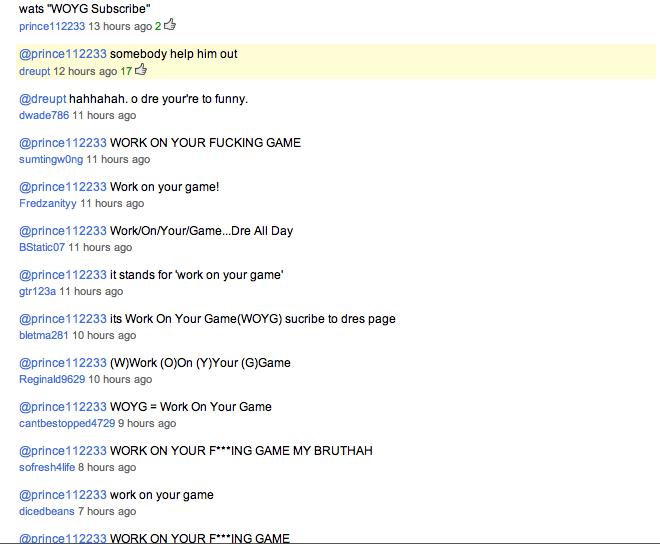Viewport: 660px width, 544px height.
Task: Click thumbs-up icon on dreupt's comment
Action: (141, 70)
